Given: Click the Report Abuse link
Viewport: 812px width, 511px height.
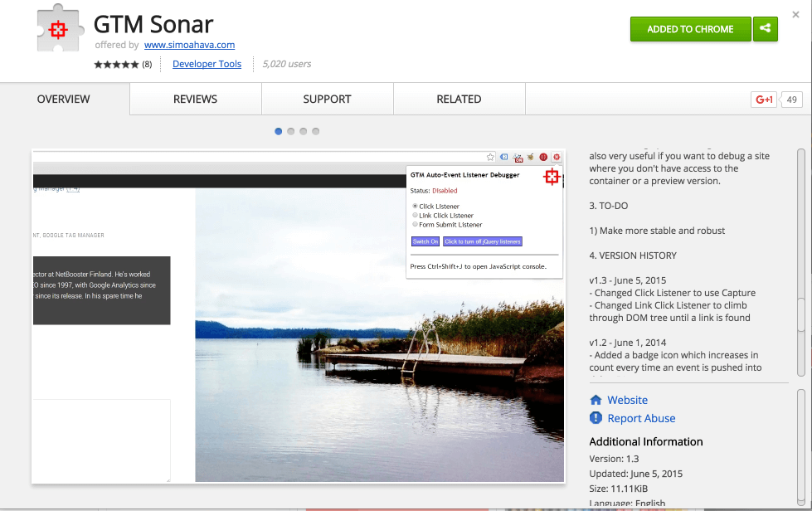Looking at the screenshot, I should [x=641, y=418].
